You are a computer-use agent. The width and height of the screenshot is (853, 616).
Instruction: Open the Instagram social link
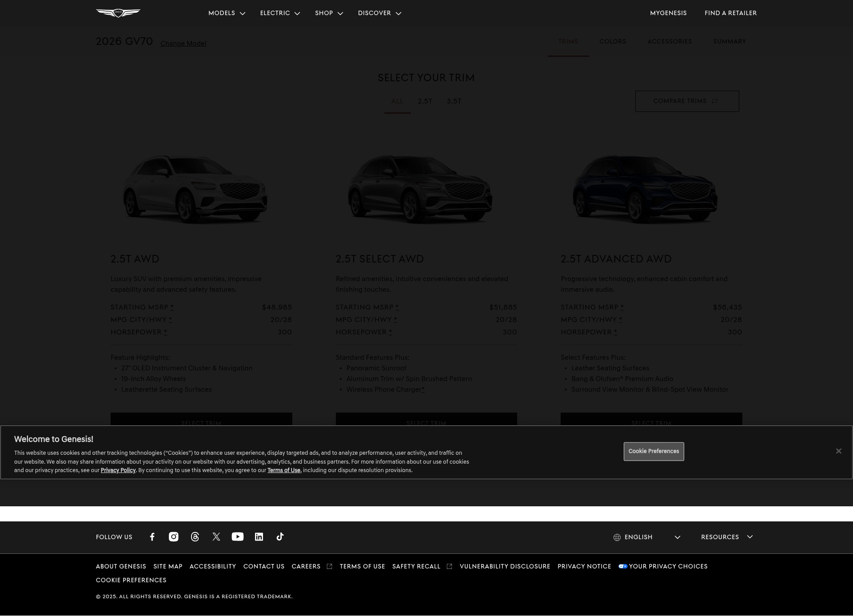174,537
